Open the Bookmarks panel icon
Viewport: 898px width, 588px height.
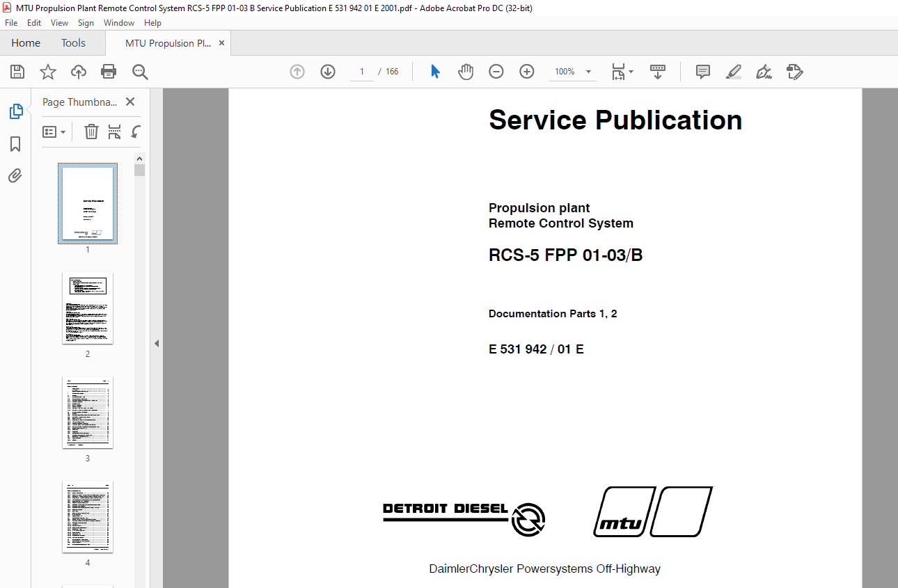[15, 144]
